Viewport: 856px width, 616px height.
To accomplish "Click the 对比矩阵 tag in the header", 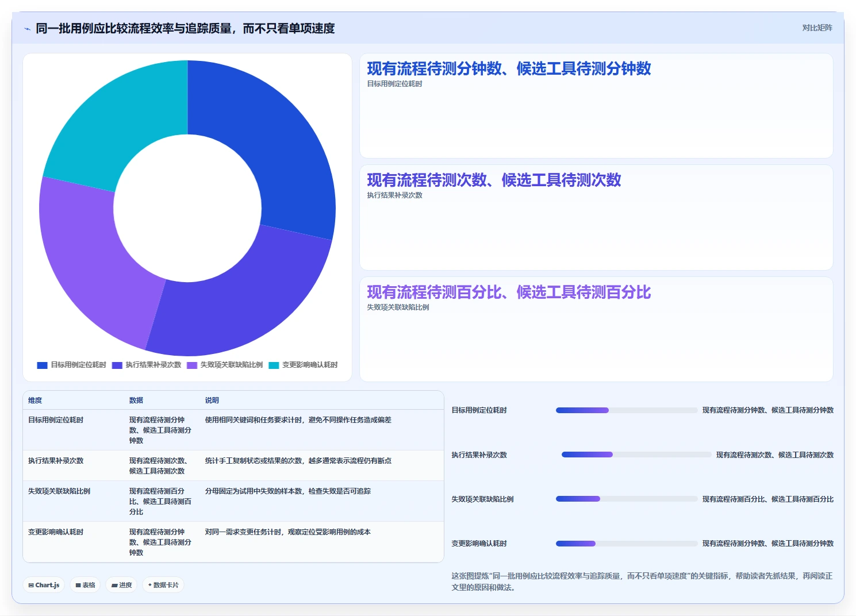I will click(x=817, y=28).
